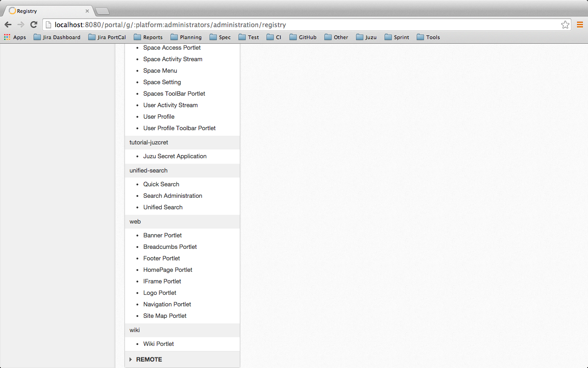Open the GitHub bookmark folder
This screenshot has height=368, width=588.
pyautogui.click(x=303, y=37)
